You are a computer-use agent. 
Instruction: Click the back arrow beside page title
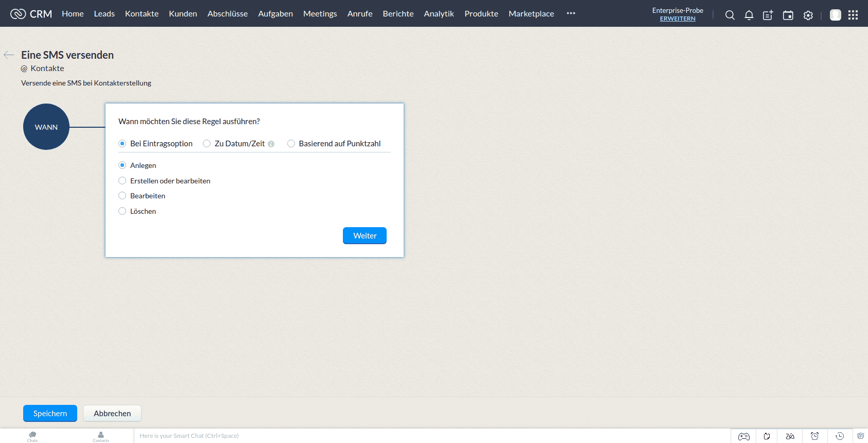(9, 55)
